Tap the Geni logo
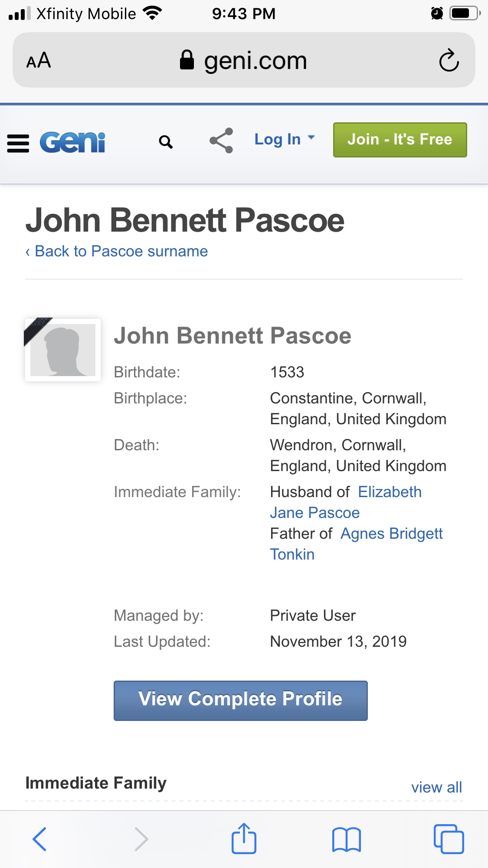The width and height of the screenshot is (488, 868). (72, 142)
